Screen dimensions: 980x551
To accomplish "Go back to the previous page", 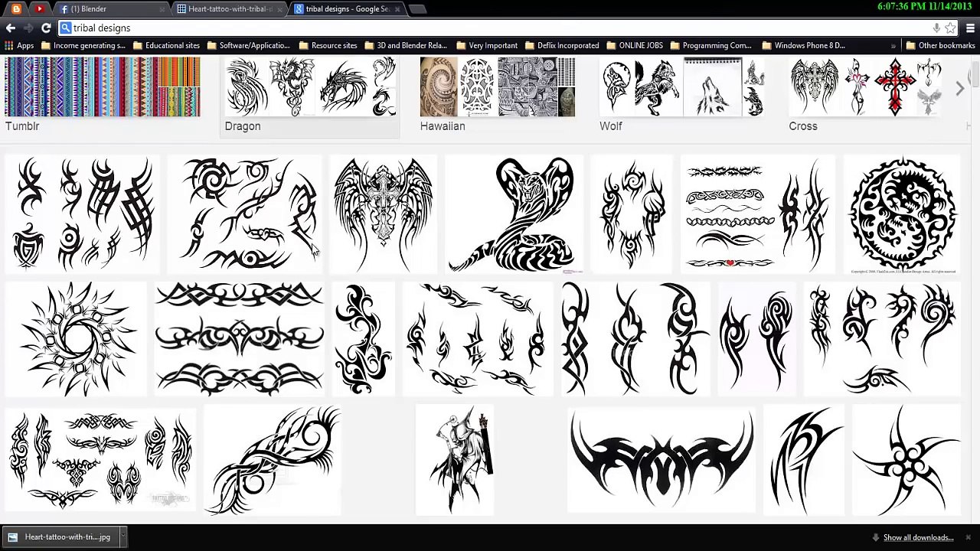I will [11, 28].
